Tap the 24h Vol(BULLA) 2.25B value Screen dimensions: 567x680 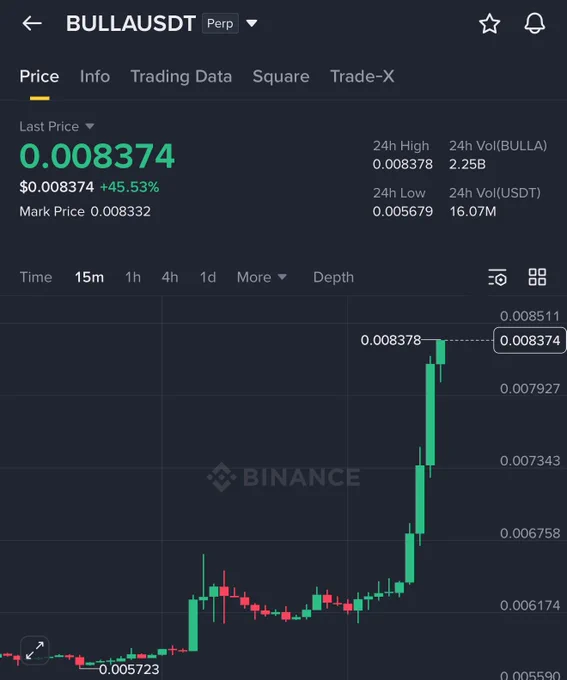[468, 164]
